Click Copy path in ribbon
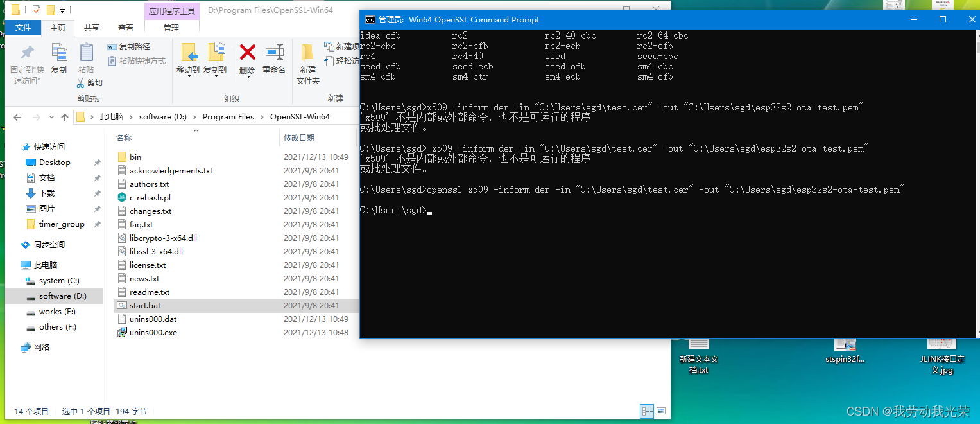Image resolution: width=980 pixels, height=424 pixels. 128,47
